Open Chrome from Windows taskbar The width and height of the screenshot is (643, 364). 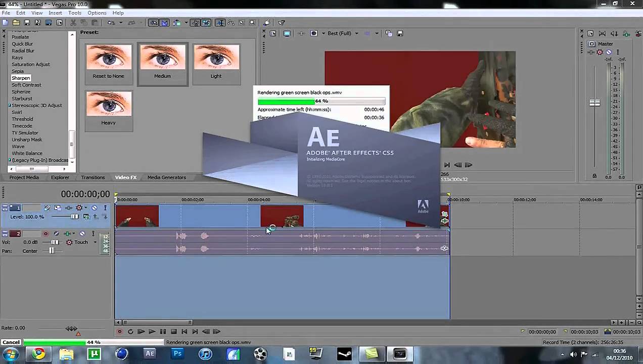point(39,354)
